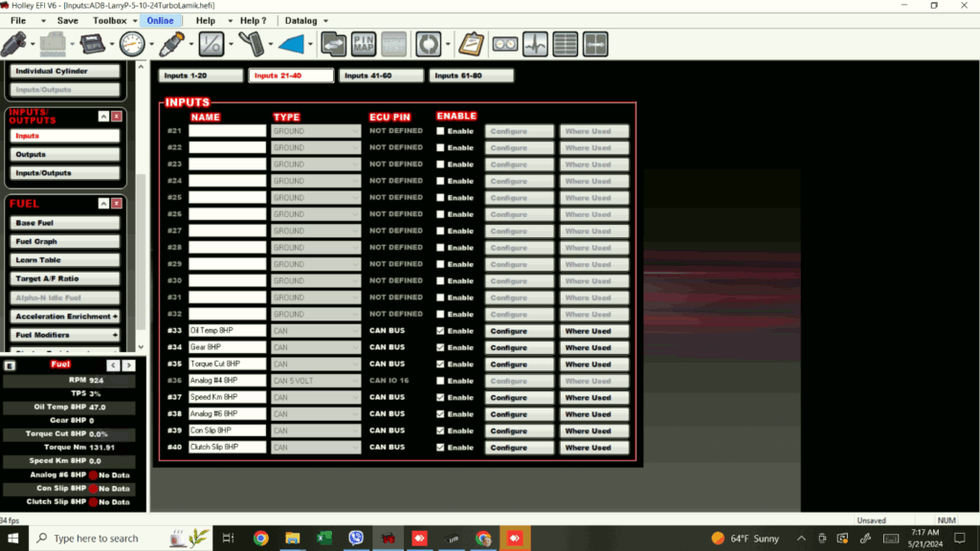The height and width of the screenshot is (551, 980).
Task: Close the Inputs/Outputs sidebar panel
Action: click(116, 116)
